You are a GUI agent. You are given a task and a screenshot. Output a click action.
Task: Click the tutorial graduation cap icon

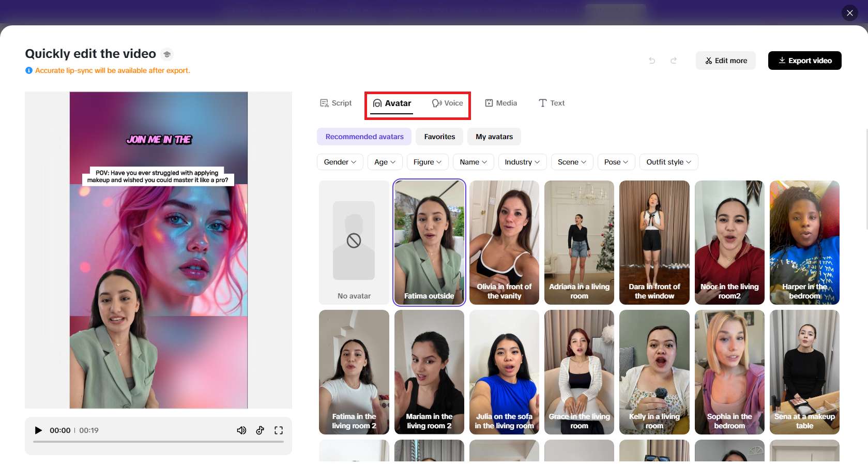tap(166, 54)
